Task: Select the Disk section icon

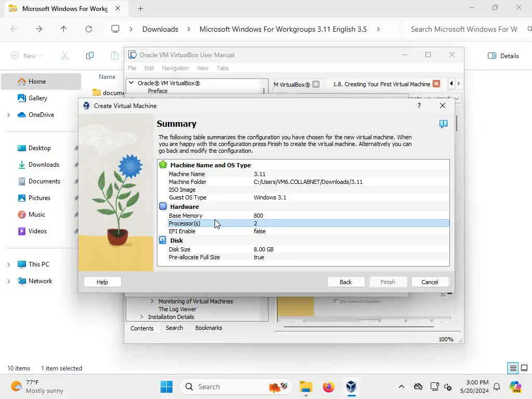Action: (x=163, y=240)
